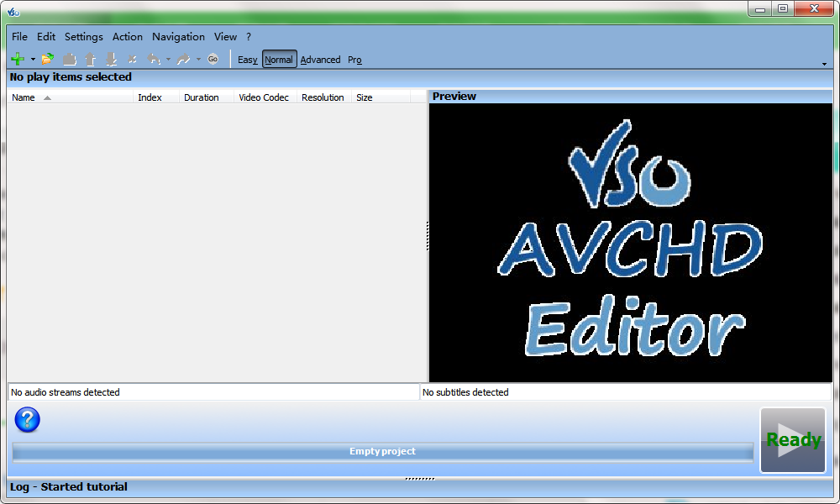Open the Edit menu
840x504 pixels.
pyautogui.click(x=46, y=36)
